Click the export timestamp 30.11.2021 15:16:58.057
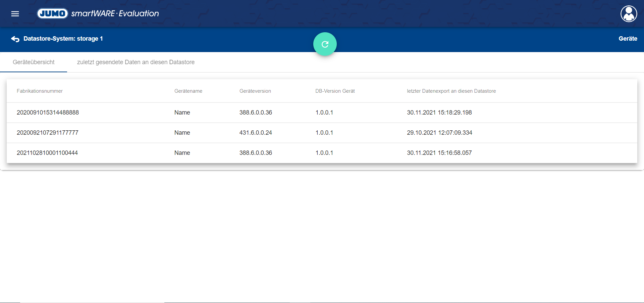644x303 pixels. click(439, 153)
